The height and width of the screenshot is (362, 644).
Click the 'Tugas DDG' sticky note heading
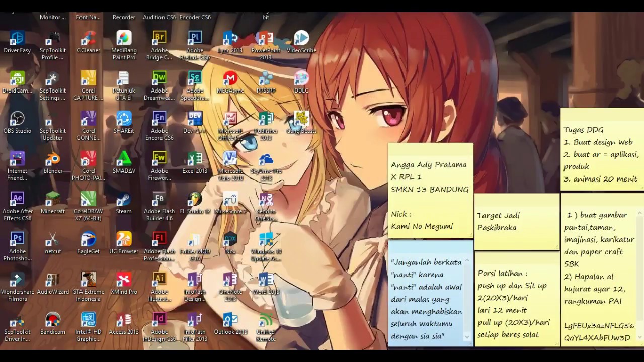[x=583, y=130]
